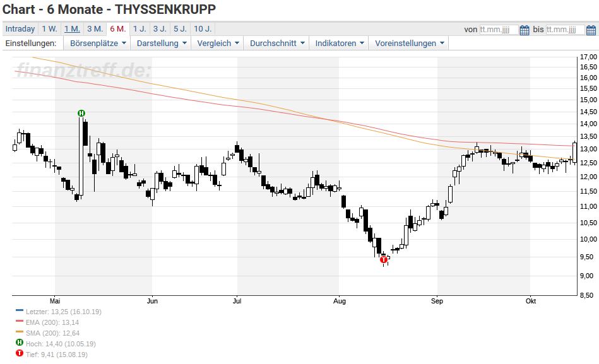Expand Voreinstellungen dropdown
This screenshot has width=599, height=364.
[x=409, y=43]
